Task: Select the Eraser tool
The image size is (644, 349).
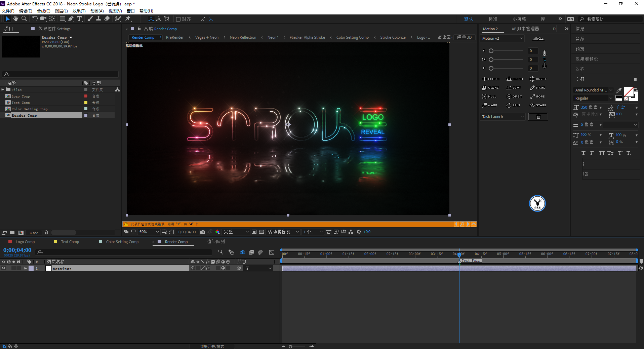Action: point(107,19)
